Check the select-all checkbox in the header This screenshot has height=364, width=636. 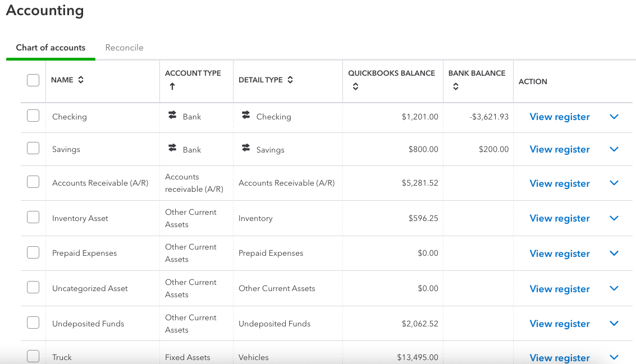[33, 80]
